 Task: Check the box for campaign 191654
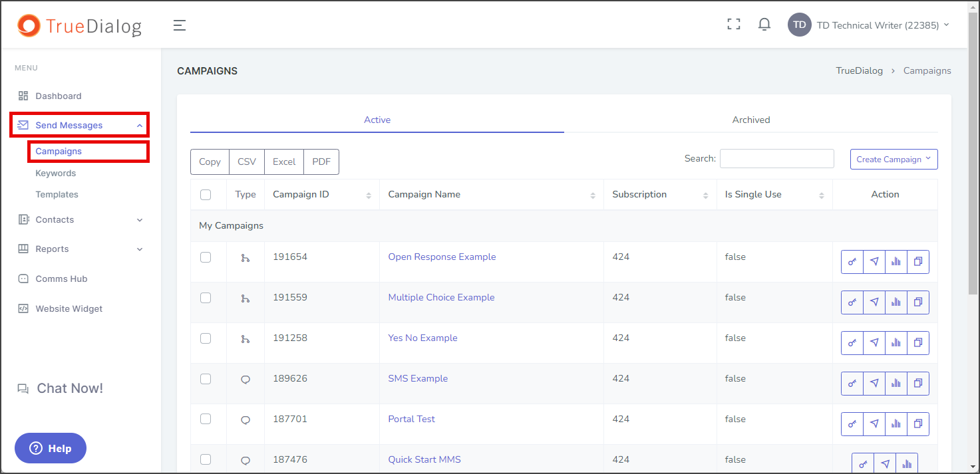(206, 257)
